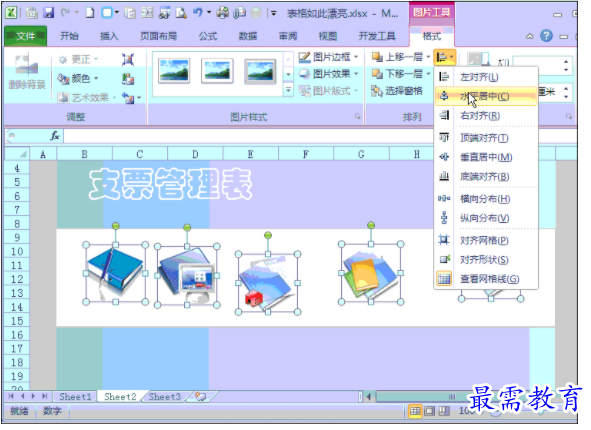This screenshot has width=591, height=430.
Task: Switch to the Review (审阅) tab
Action: [x=288, y=36]
